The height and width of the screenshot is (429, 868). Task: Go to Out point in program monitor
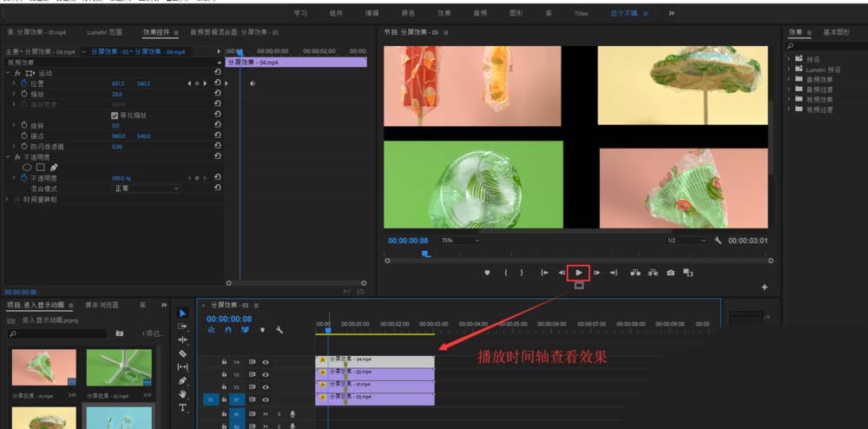tap(614, 273)
